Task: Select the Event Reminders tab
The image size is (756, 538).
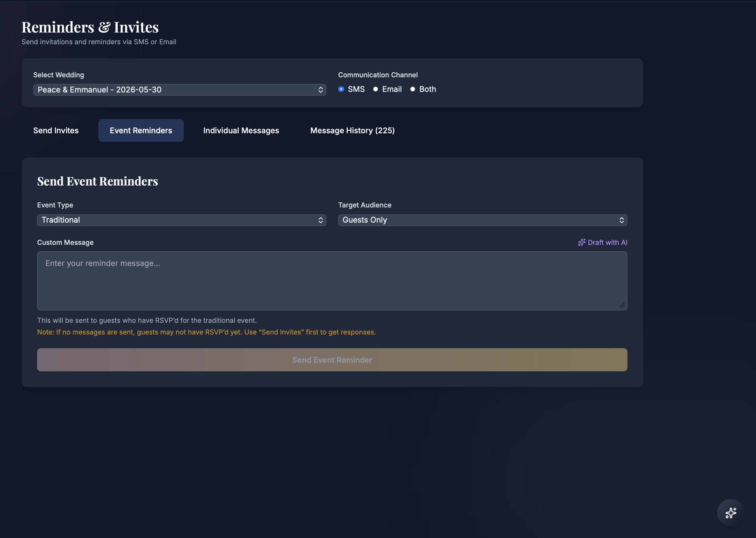Action: coord(141,130)
